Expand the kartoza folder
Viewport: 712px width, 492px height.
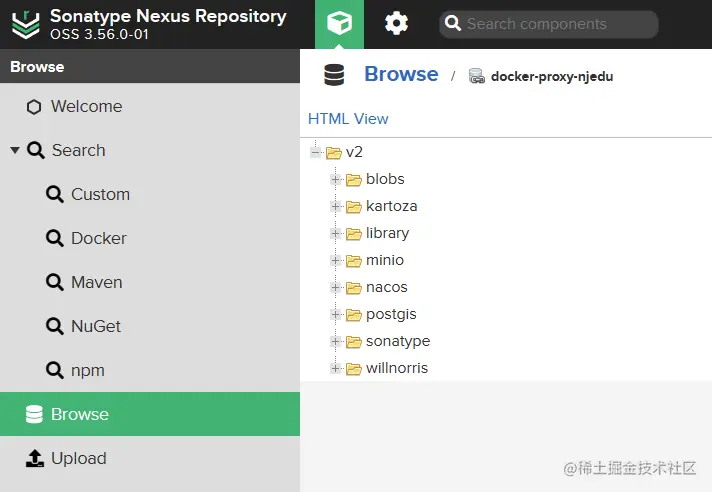[336, 207]
